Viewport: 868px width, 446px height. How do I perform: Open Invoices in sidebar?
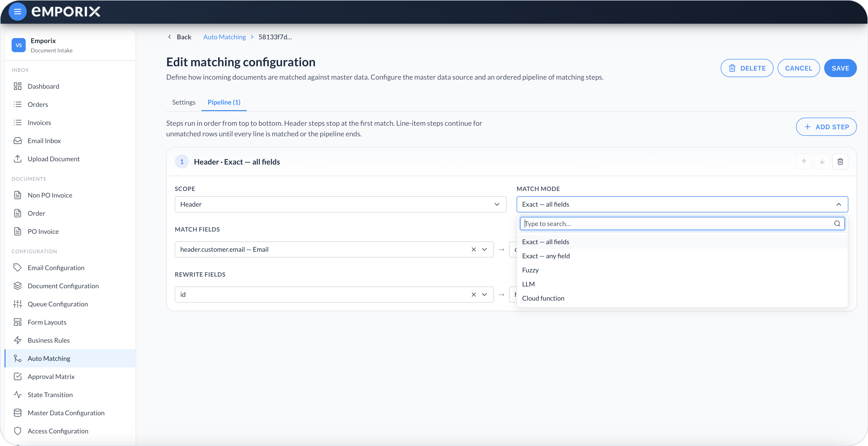pos(70,123)
